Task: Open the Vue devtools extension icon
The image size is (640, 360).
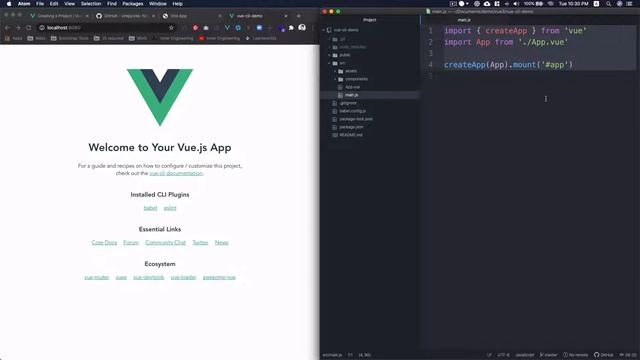Action: (x=227, y=28)
